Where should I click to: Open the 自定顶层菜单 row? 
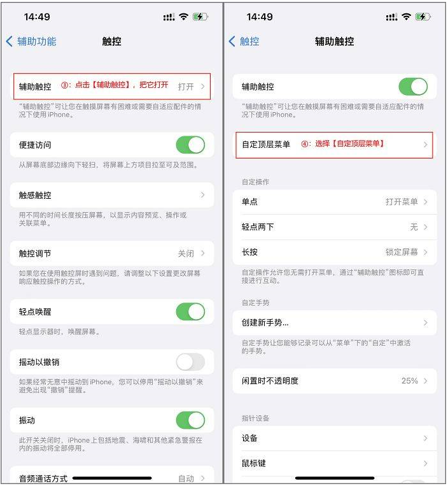tap(335, 145)
